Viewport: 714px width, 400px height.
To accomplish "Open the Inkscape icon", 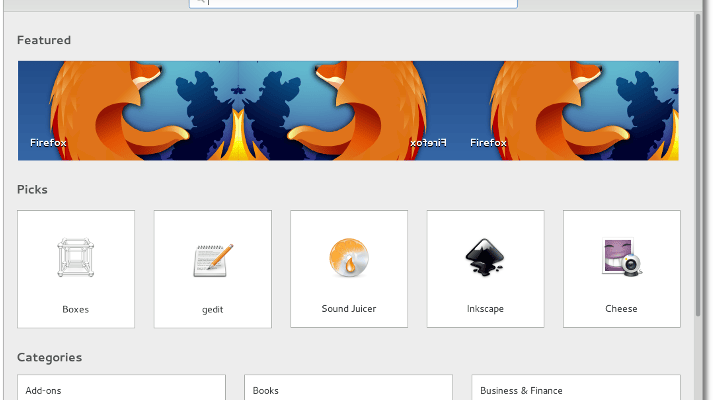I will [x=485, y=257].
